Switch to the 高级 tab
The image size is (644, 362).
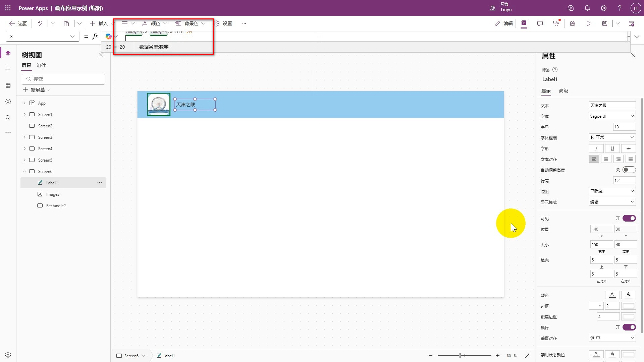[x=563, y=91]
